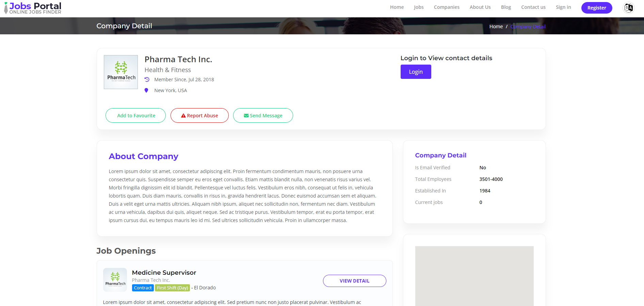
Task: Click the Jobs Portal logo
Action: click(x=33, y=8)
